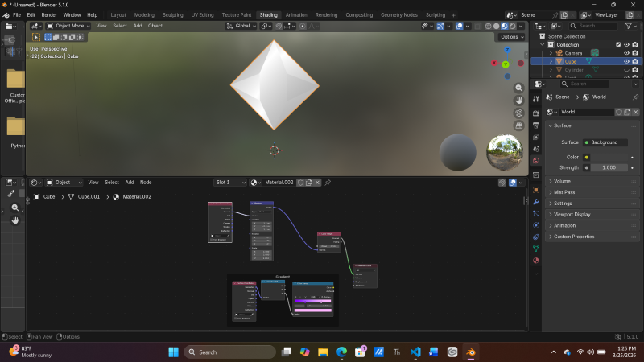Open the Slot 1 material slot dropdown
This screenshot has width=644, height=362.
click(x=229, y=183)
